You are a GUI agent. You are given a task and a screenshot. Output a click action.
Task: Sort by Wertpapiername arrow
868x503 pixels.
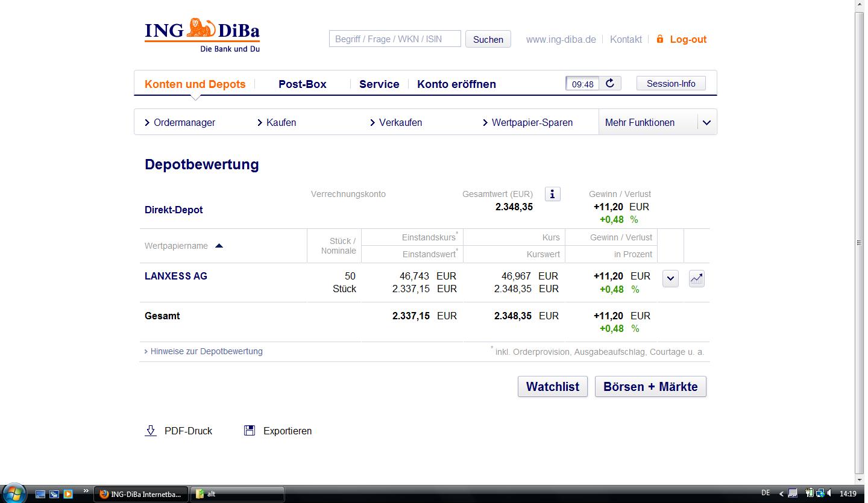tap(219, 246)
